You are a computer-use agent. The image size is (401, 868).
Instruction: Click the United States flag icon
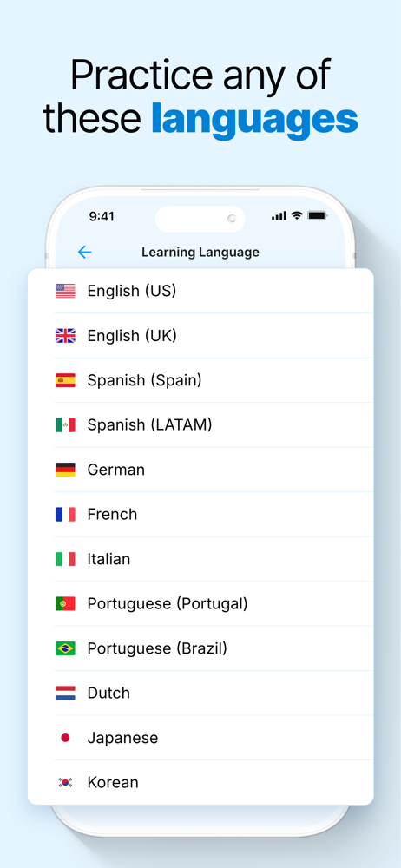click(x=65, y=291)
